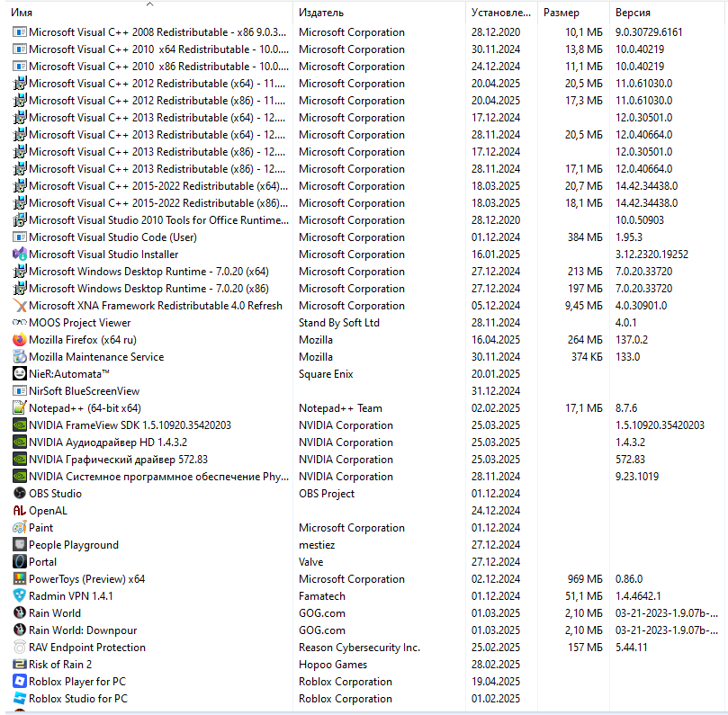
Task: Click the OBS Studio icon
Action: point(20,494)
